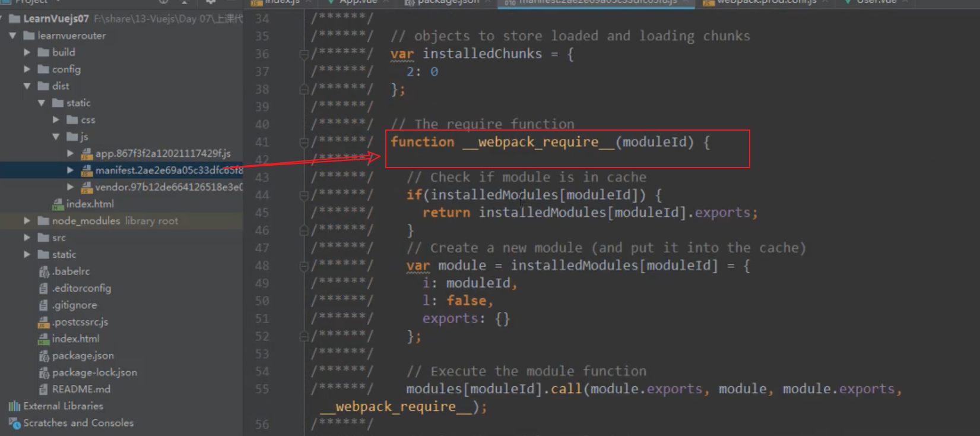This screenshot has height=436, width=980.
Task: Click line number 45 in the gutter
Action: tap(262, 213)
